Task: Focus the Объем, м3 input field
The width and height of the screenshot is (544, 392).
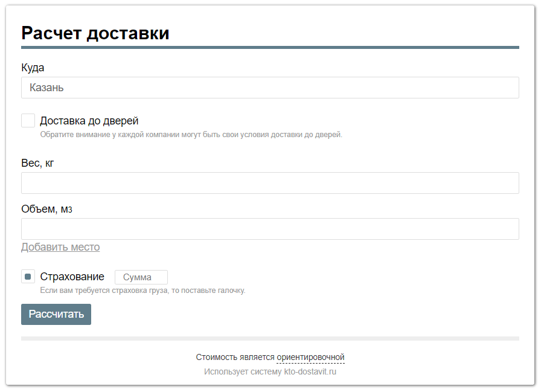Action: click(x=270, y=229)
